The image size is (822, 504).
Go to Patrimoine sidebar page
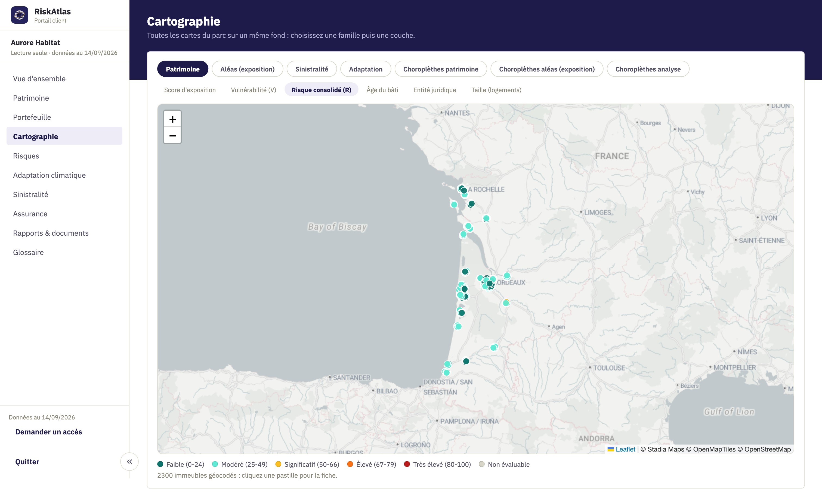64,98
